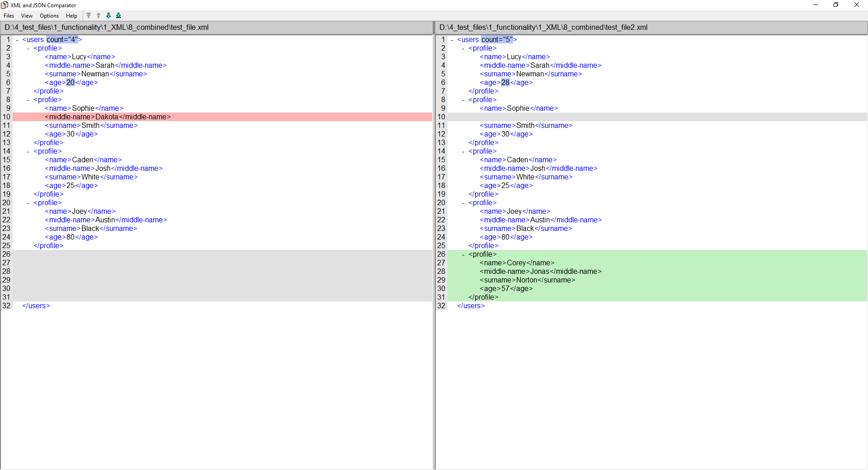The image size is (868, 470).
Task: Select the deleted Dakota middle-name line
Action: pos(108,117)
